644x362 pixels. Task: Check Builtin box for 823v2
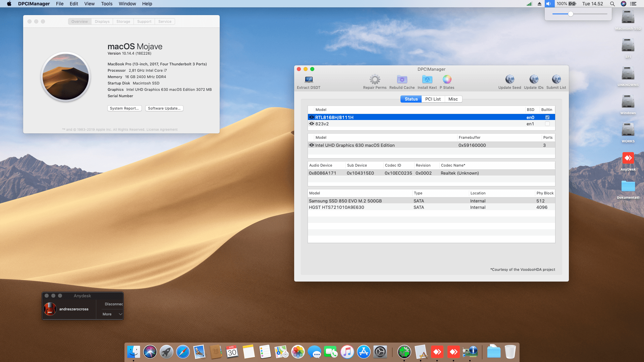coord(547,124)
